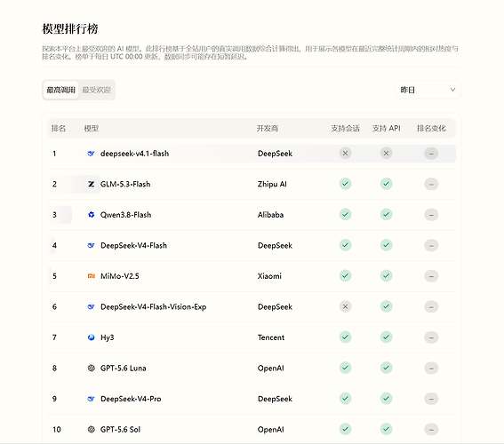Click the 支持 API column header
The image size is (504, 444).
point(386,129)
